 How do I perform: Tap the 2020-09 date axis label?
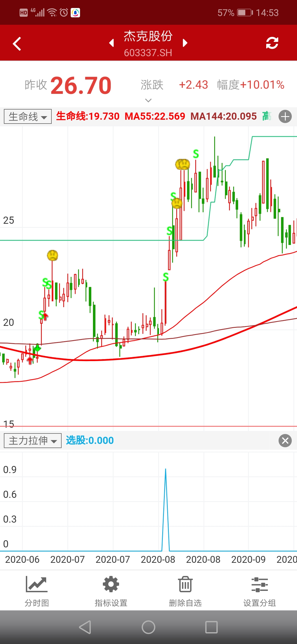coord(248,560)
